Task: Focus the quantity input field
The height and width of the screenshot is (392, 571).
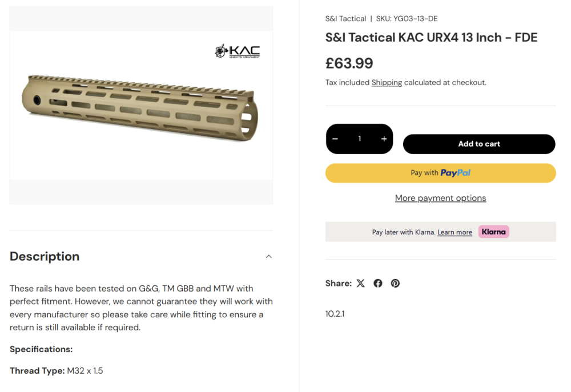Action: point(360,139)
